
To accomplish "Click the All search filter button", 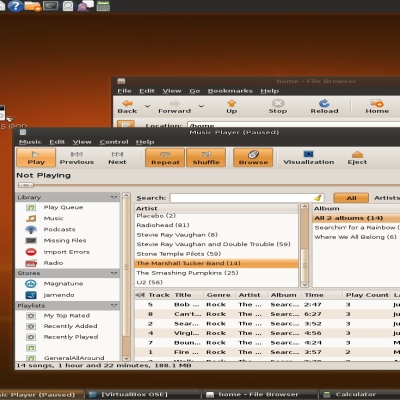I will click(x=351, y=198).
